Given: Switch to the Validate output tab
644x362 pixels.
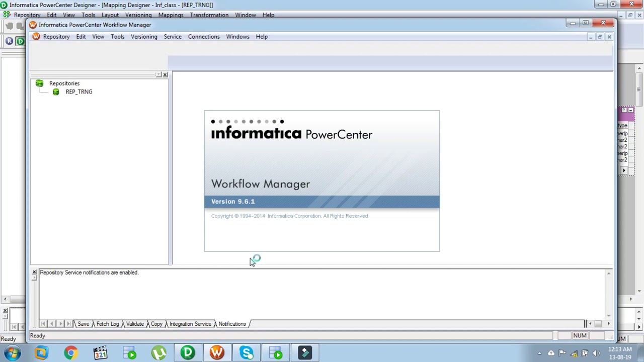Looking at the screenshot, I should 135,324.
